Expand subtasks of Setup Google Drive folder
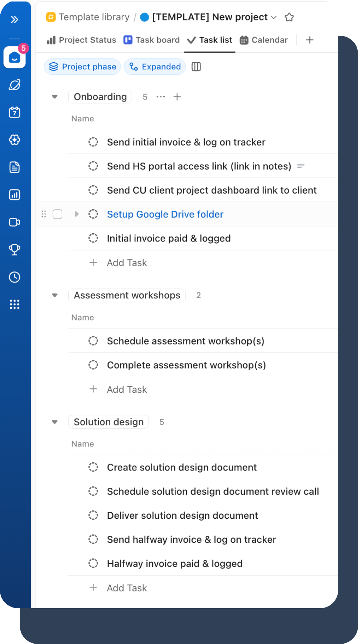The width and height of the screenshot is (358, 644). 76,214
